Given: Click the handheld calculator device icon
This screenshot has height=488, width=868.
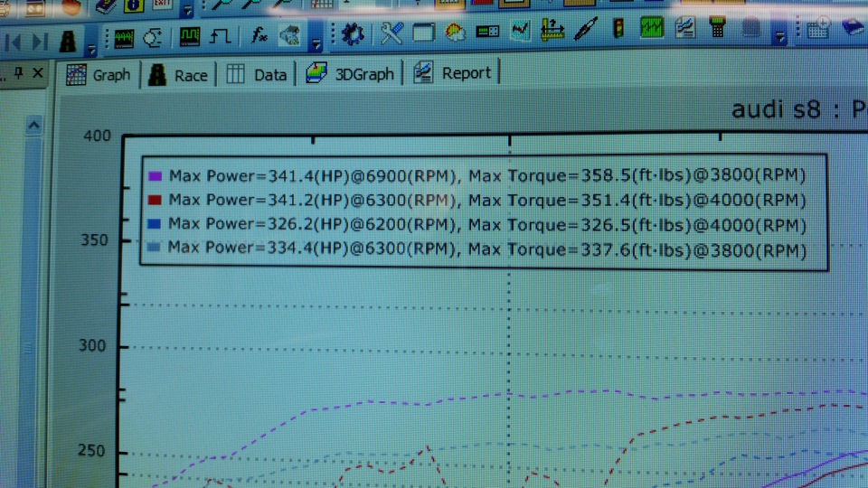Looking at the screenshot, I should [x=717, y=26].
